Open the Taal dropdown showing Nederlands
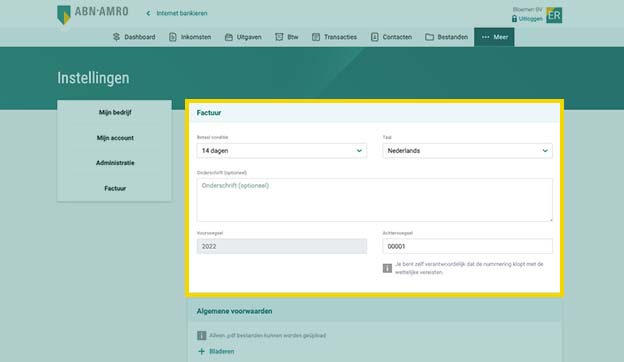 pyautogui.click(x=468, y=151)
